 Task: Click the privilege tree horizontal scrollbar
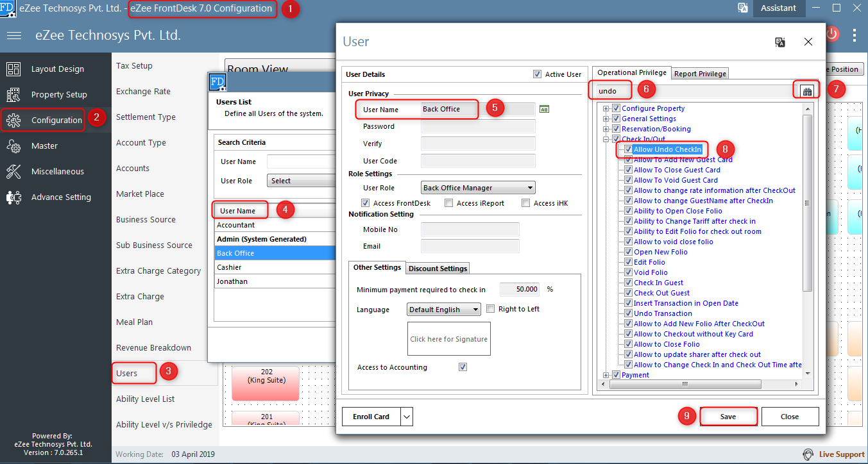(x=685, y=385)
